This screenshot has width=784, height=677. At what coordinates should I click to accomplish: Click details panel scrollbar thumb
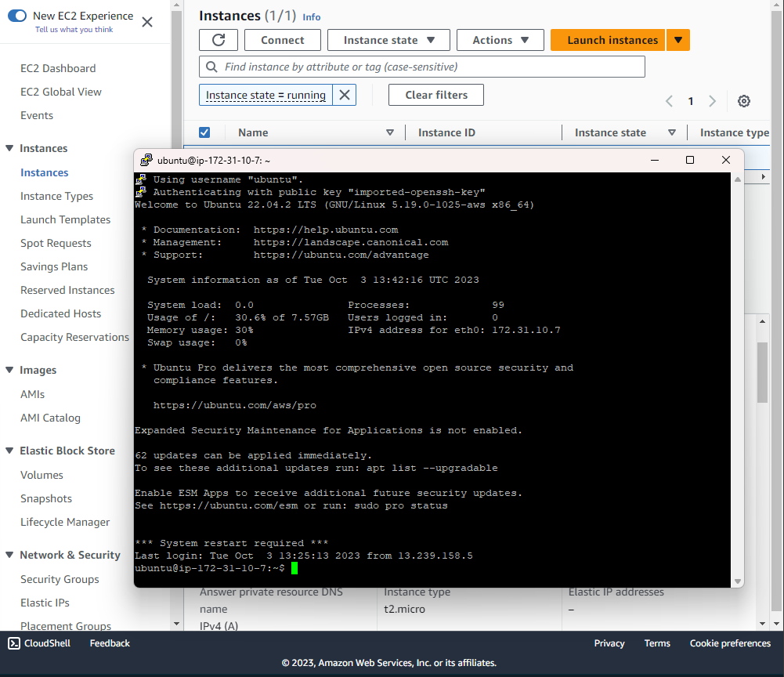tap(762, 372)
